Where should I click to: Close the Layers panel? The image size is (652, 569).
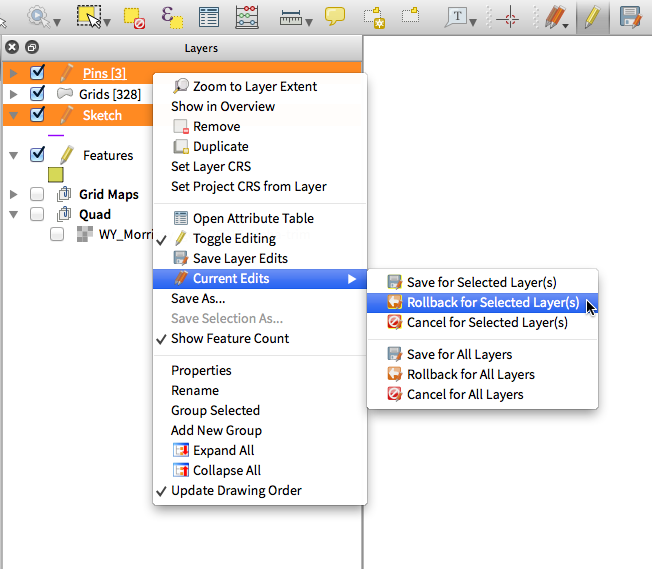[13, 47]
